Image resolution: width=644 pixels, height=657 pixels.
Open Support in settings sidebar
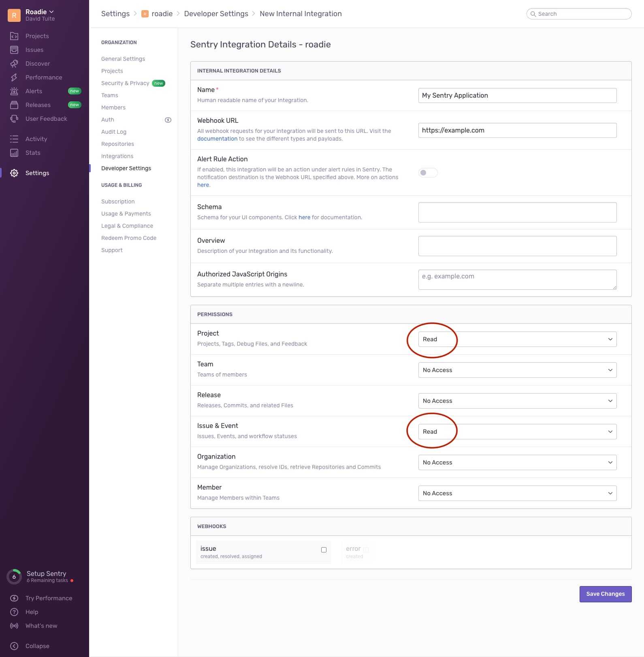[112, 250]
